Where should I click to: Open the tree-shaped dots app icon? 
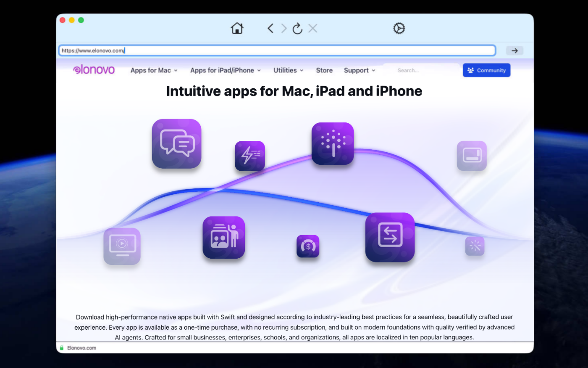pos(333,143)
